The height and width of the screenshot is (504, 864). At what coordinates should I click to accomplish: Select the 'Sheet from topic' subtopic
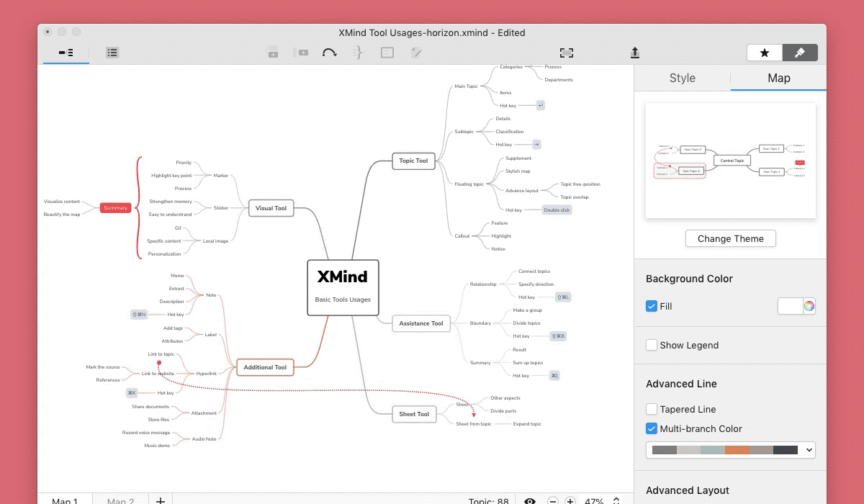[x=474, y=423]
